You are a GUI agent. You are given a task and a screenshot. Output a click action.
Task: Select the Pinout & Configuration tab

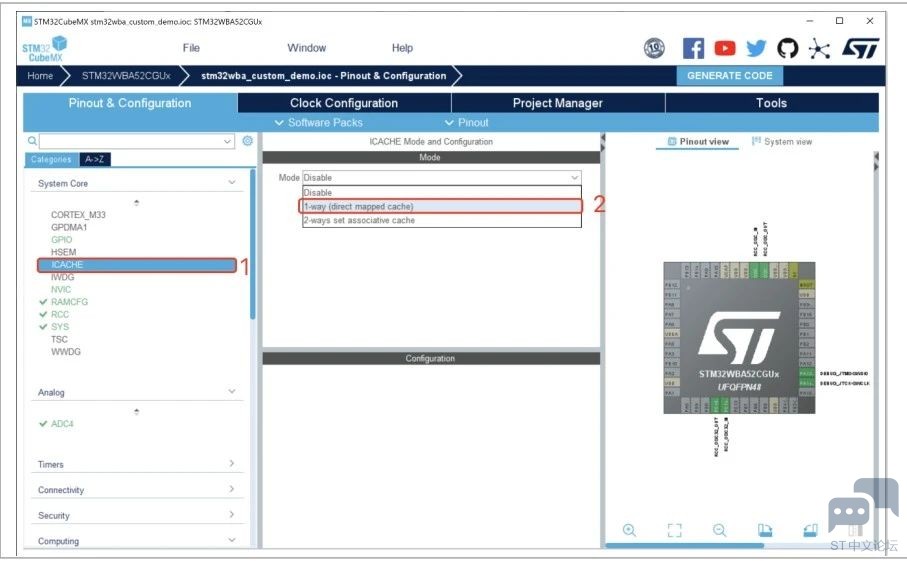pyautogui.click(x=130, y=103)
